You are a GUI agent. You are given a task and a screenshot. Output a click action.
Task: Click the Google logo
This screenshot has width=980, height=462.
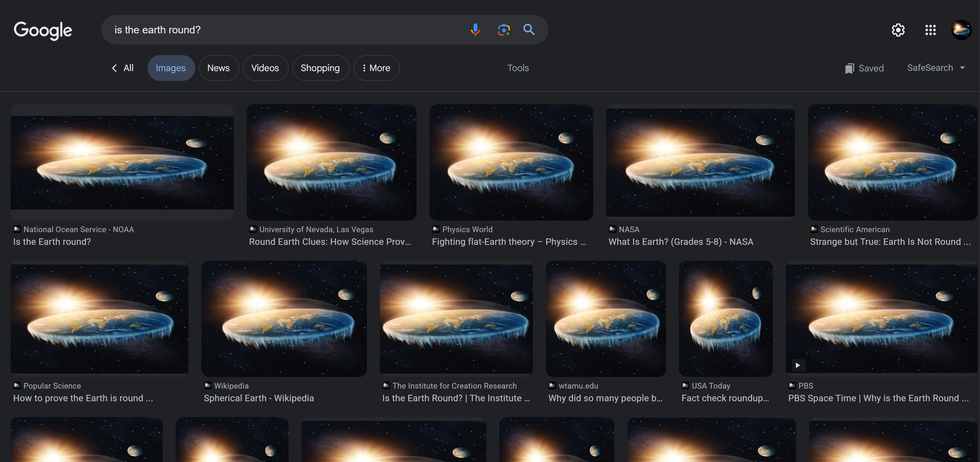tap(43, 31)
